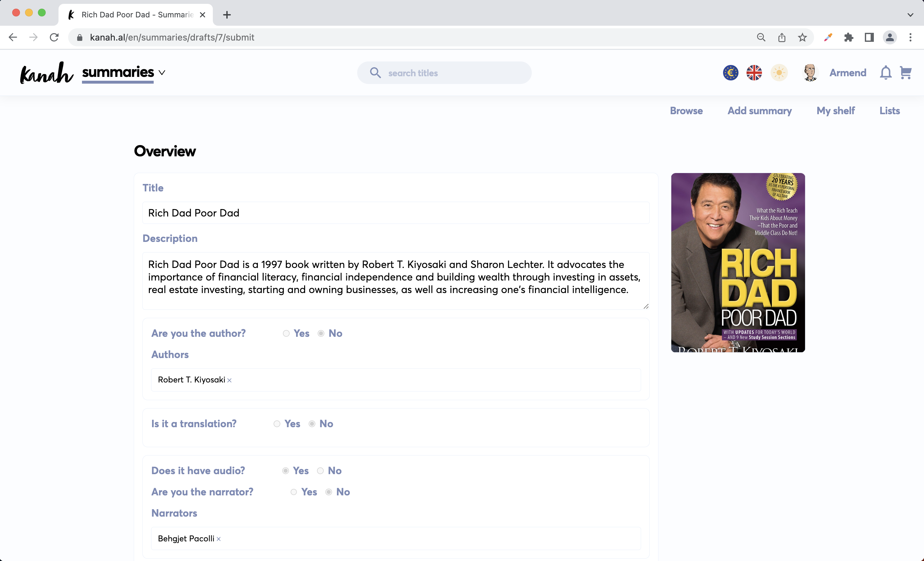Click into the Description text area

[396, 281]
